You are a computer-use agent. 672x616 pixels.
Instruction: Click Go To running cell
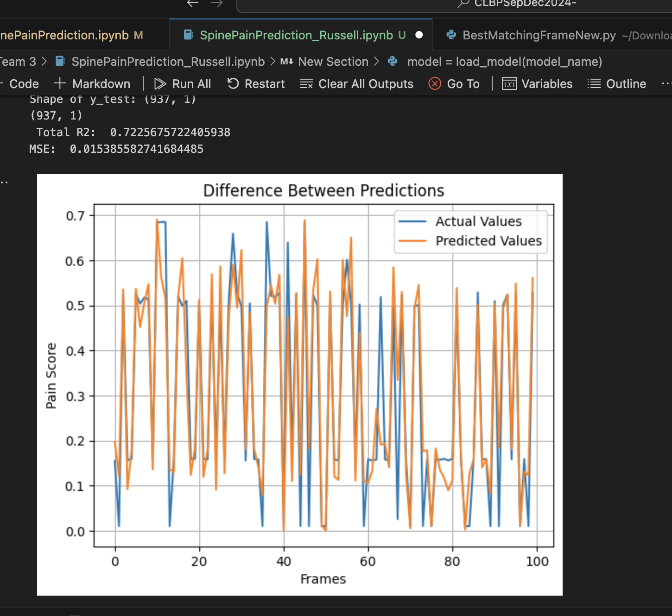click(454, 84)
